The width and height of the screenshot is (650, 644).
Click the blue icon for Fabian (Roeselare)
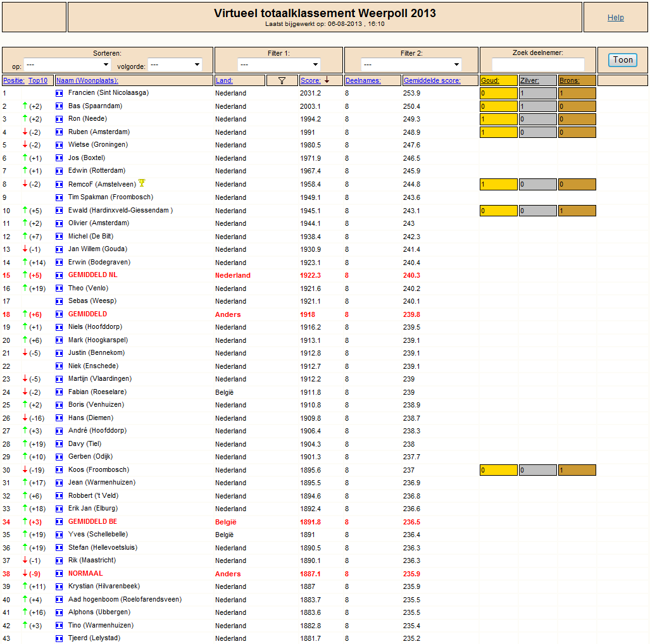[x=59, y=392]
